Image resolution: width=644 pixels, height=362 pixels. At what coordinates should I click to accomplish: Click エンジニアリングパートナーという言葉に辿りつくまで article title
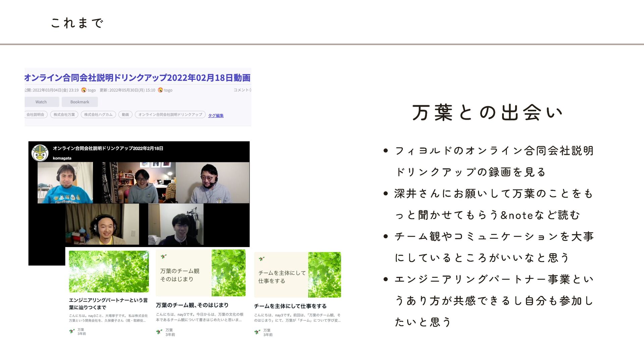click(108, 304)
